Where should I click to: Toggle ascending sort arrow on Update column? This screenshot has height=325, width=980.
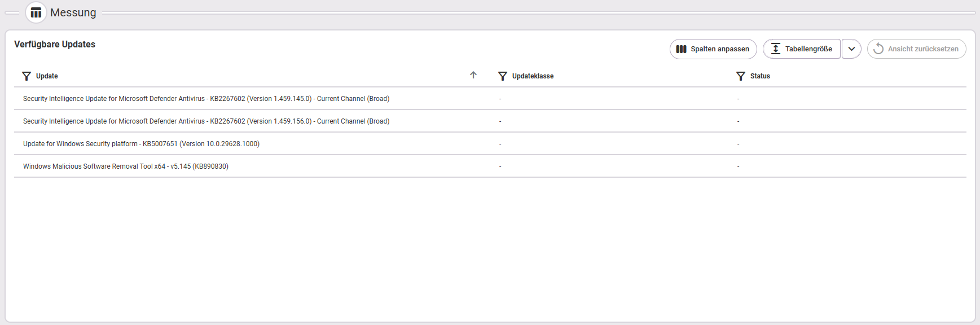click(x=473, y=75)
